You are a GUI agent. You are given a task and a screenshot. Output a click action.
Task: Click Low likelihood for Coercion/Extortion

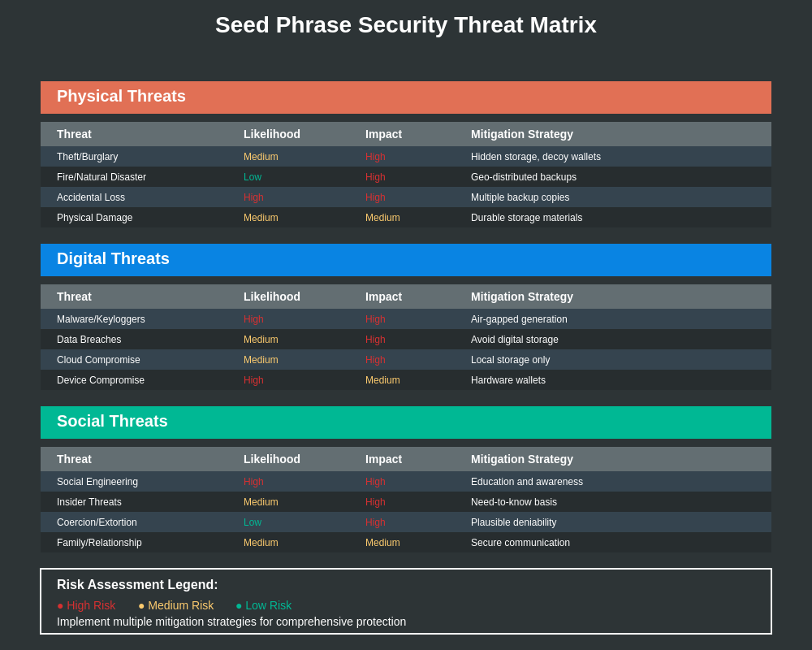[x=253, y=522]
